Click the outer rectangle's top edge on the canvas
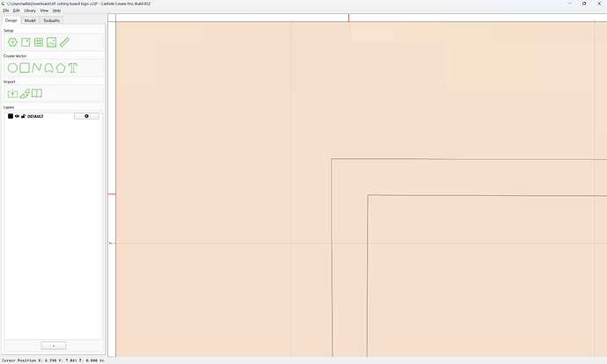The image size is (607, 364). [468, 158]
